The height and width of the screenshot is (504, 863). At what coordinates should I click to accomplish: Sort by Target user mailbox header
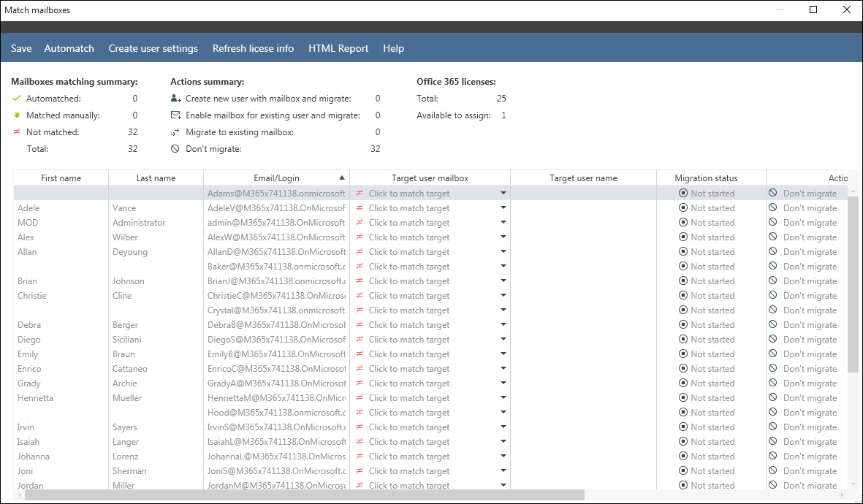point(430,177)
